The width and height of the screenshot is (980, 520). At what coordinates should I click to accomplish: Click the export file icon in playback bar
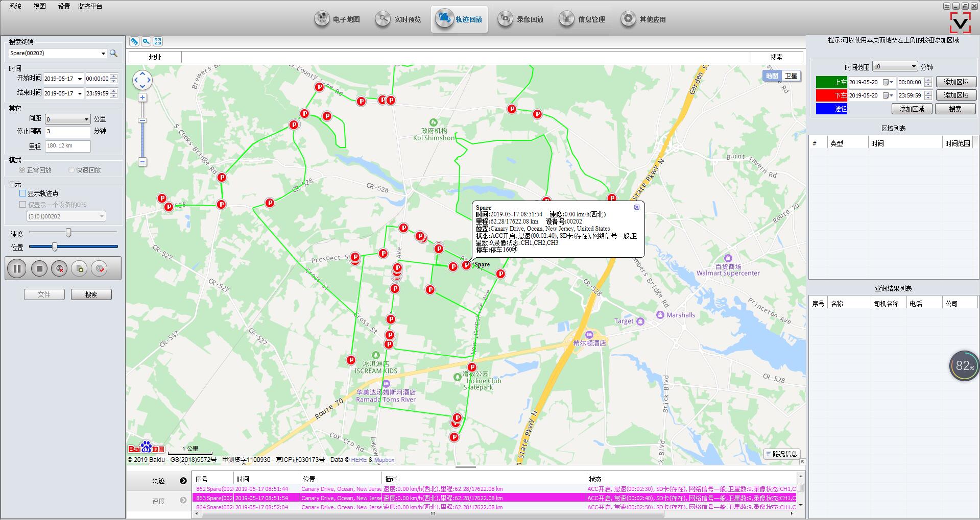[79, 268]
